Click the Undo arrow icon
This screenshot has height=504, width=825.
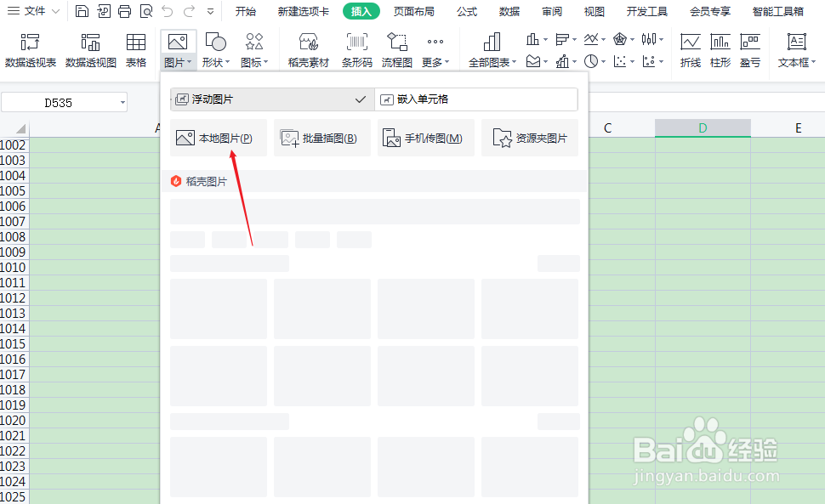(168, 11)
